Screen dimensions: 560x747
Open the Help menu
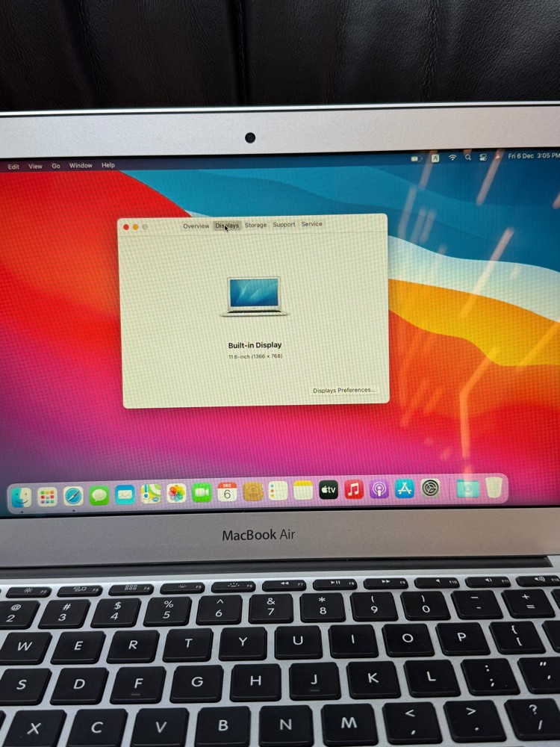pyautogui.click(x=108, y=165)
